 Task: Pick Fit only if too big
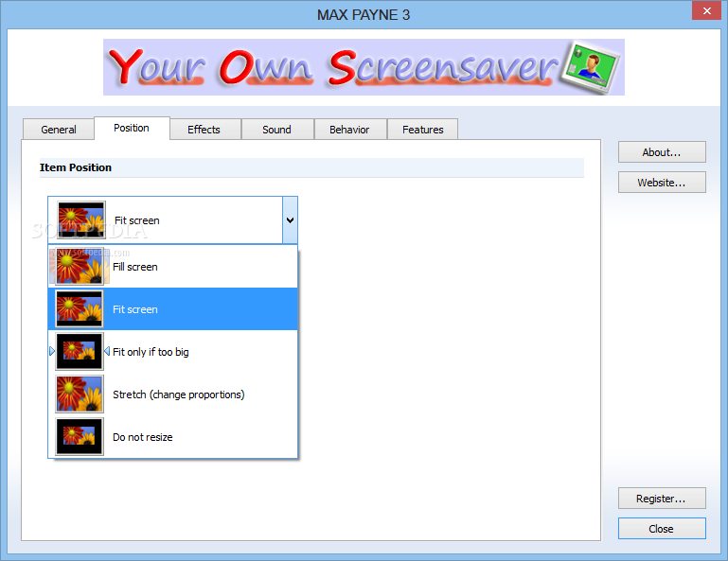click(172, 352)
